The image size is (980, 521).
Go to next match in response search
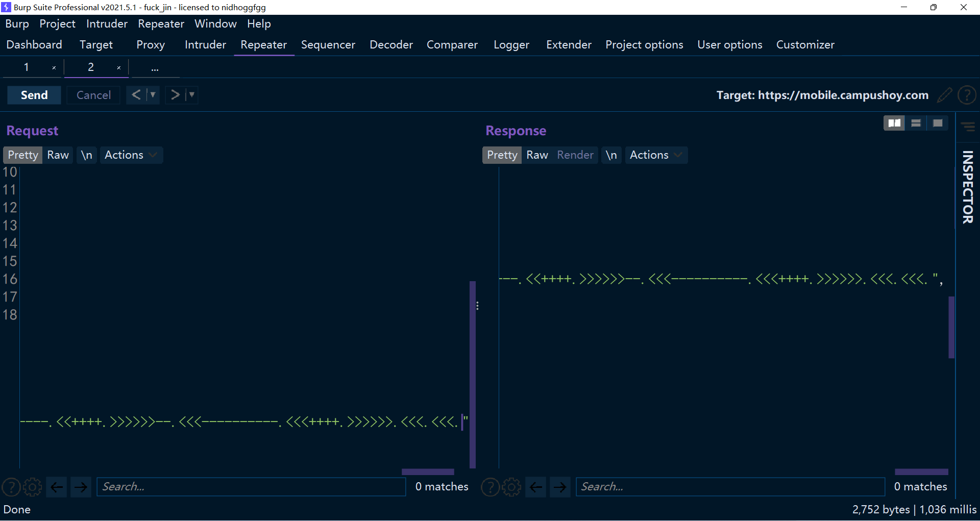[560, 487]
